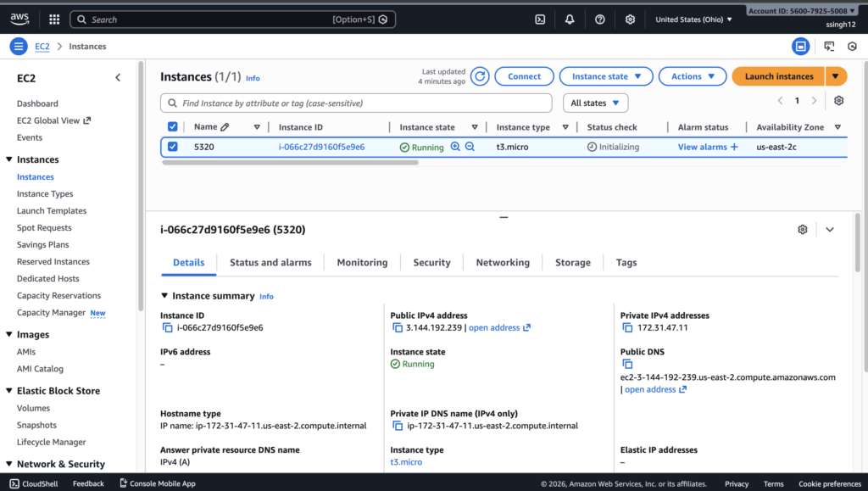Open the AWS services grid menu
This screenshot has height=491, width=868.
[x=54, y=20]
